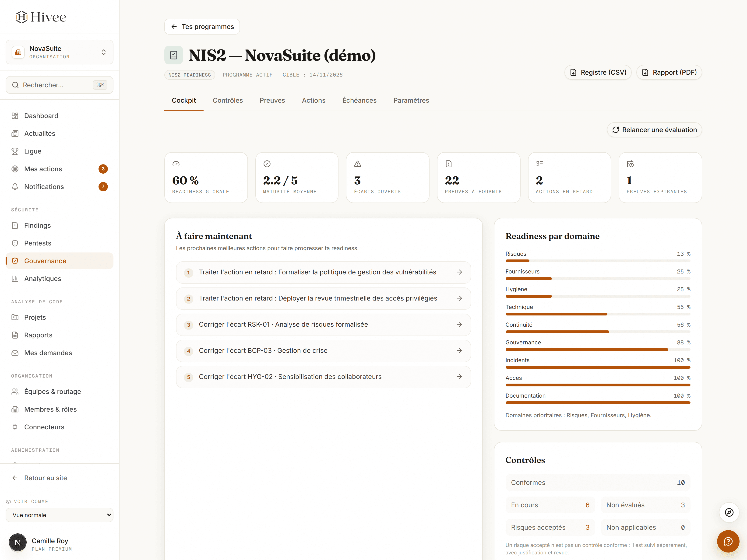Click the Membres & rôles building icon
Viewport: 747px width, 560px height.
pos(15,409)
